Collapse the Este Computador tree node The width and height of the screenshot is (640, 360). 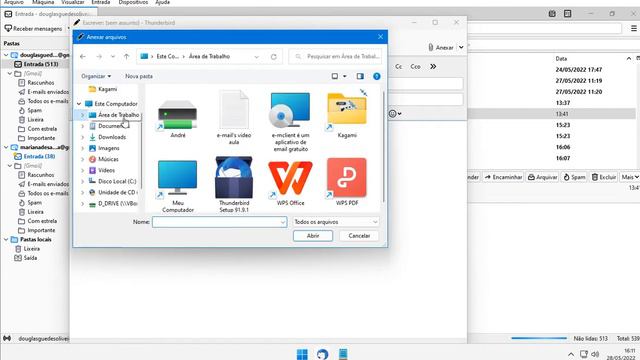[x=79, y=104]
